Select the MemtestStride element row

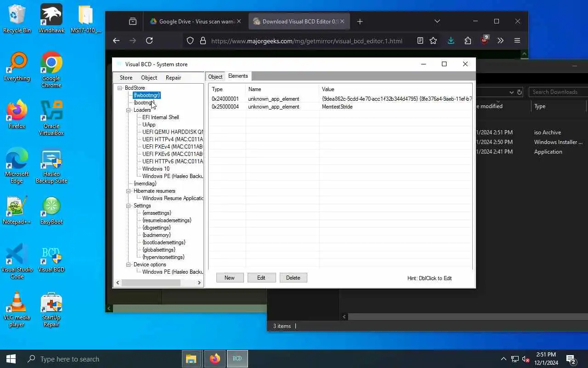pyautogui.click(x=340, y=107)
